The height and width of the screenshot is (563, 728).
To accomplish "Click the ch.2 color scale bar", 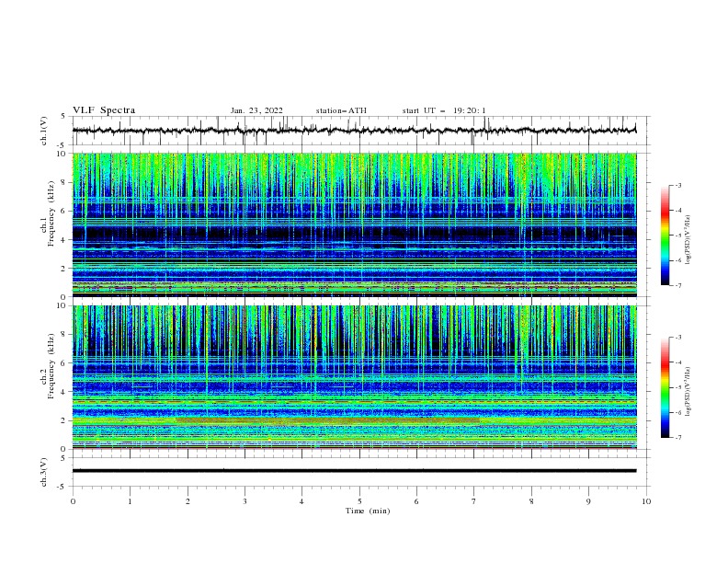I will click(x=665, y=387).
